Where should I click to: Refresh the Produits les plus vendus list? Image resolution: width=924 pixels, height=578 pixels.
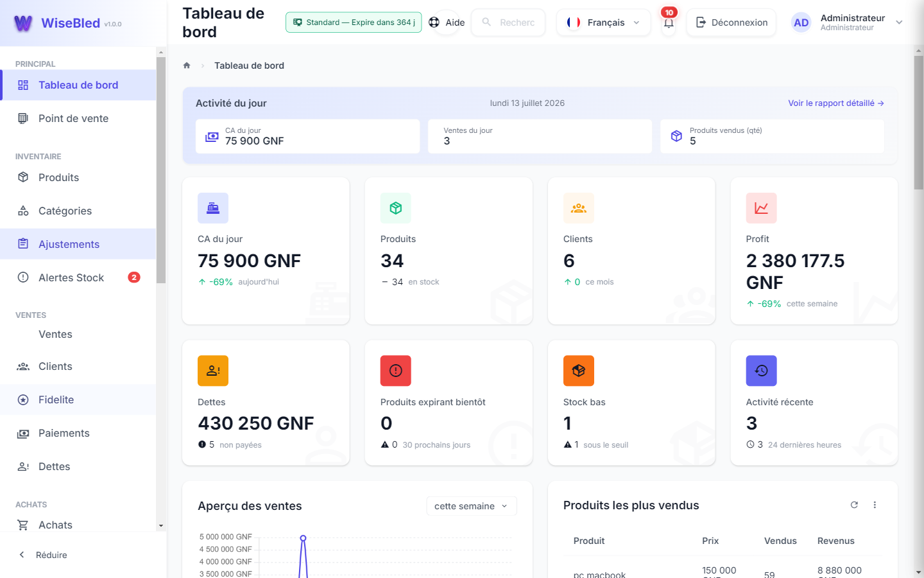[854, 505]
